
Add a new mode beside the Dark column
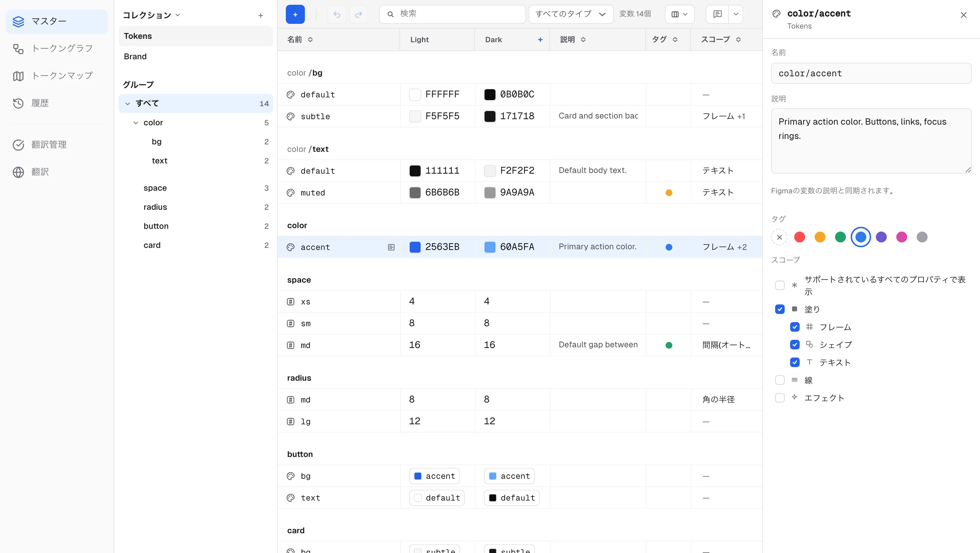click(x=540, y=39)
